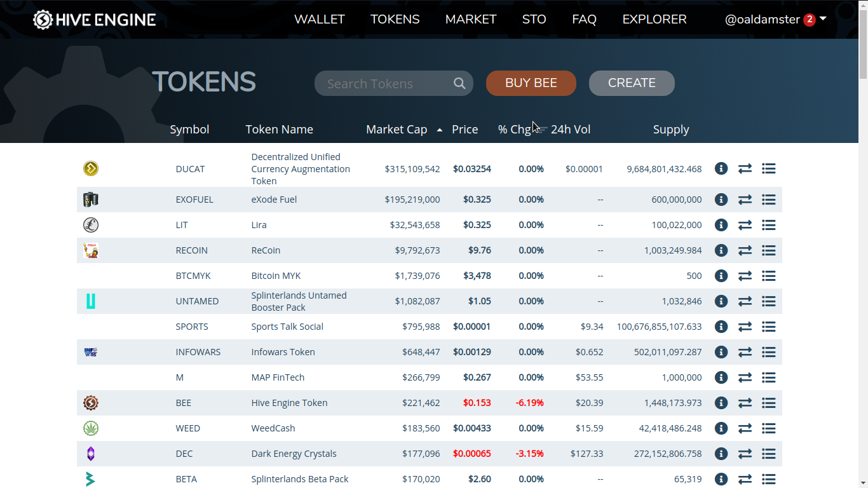Select the Infowars Token name
Screen dimensions: 868x488
(x=283, y=352)
